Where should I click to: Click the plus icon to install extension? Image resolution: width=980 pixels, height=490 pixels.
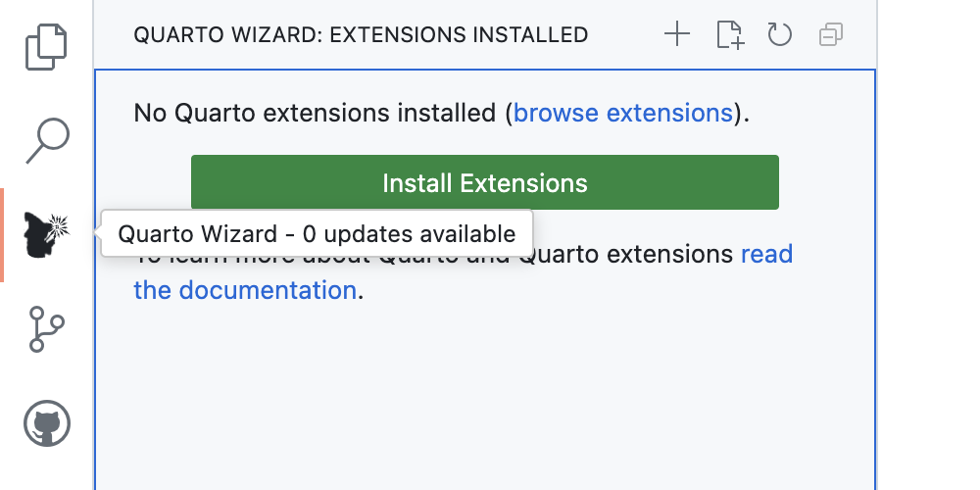coord(677,35)
